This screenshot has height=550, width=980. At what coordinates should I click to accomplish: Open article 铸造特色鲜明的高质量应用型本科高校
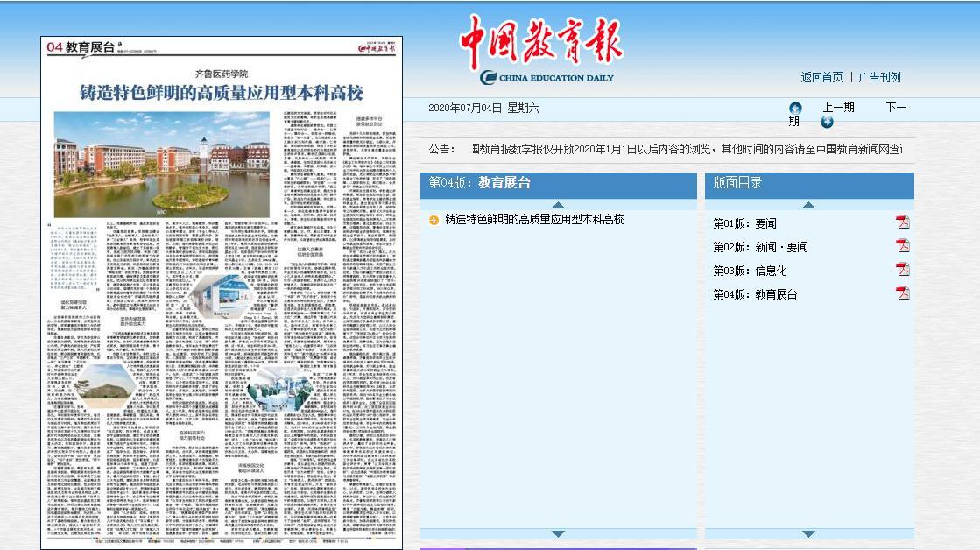point(534,219)
